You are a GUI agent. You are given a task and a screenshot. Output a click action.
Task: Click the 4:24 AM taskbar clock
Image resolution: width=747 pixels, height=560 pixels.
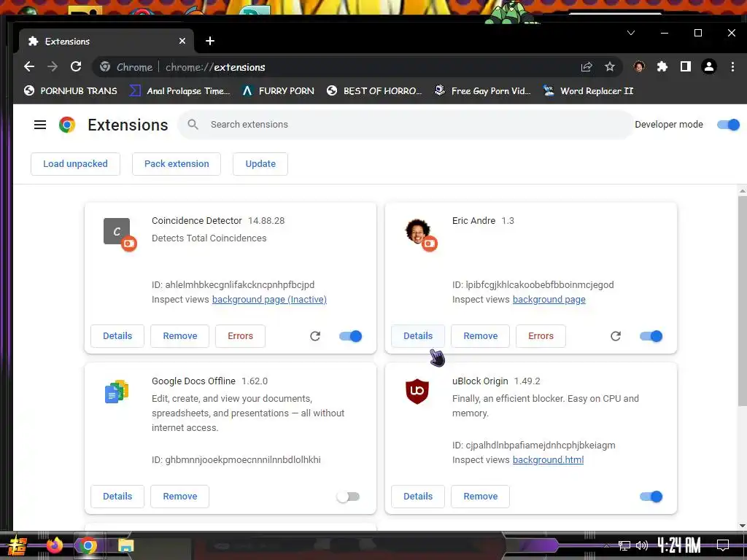click(x=679, y=545)
